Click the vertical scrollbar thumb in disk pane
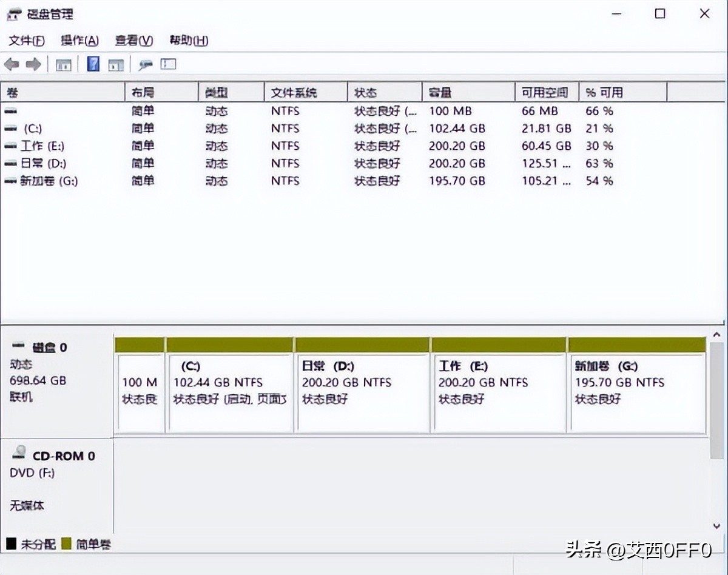The image size is (728, 575). tap(716, 399)
